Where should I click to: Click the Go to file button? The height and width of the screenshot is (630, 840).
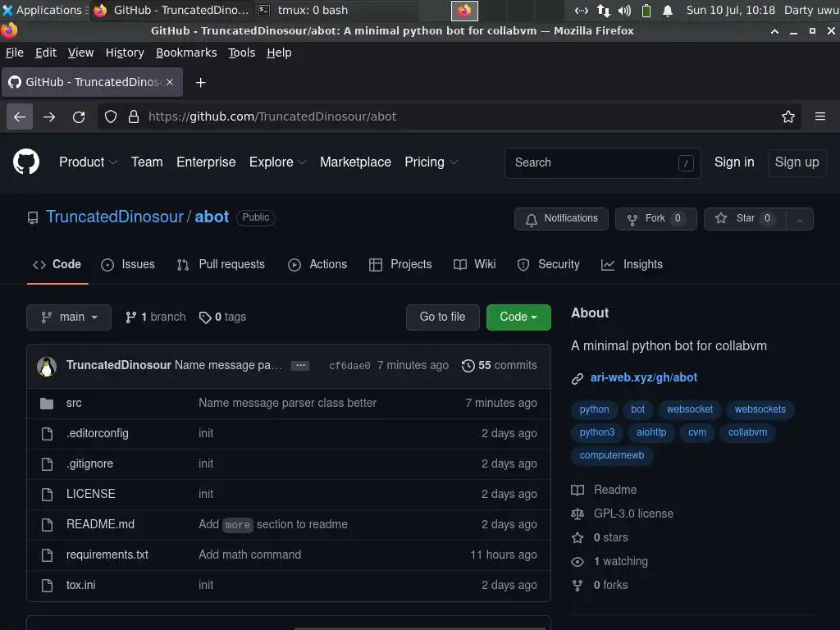coord(442,317)
